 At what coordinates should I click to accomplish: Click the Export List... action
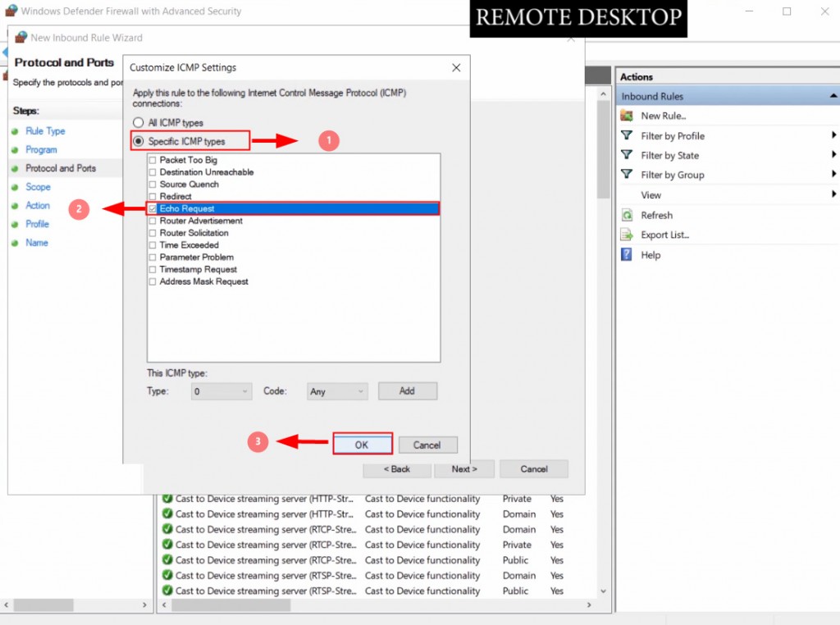[x=664, y=235]
